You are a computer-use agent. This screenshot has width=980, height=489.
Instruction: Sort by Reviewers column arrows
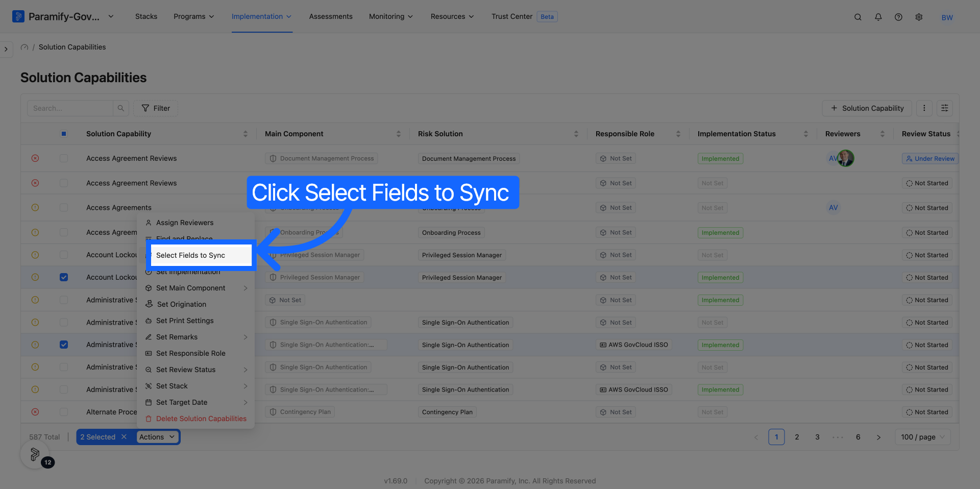tap(883, 134)
